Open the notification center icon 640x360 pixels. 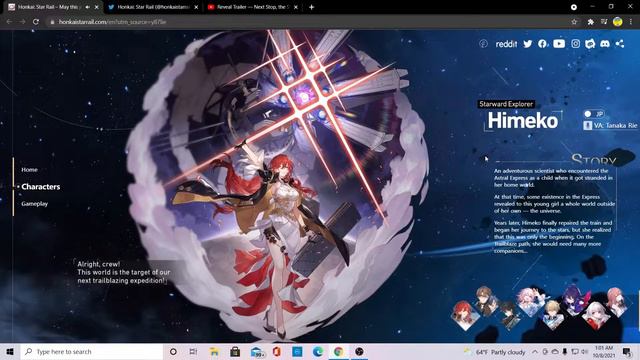(x=627, y=351)
